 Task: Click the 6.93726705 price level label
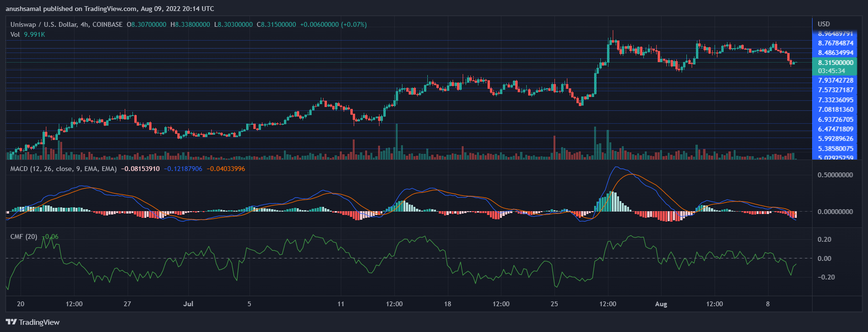(x=835, y=119)
